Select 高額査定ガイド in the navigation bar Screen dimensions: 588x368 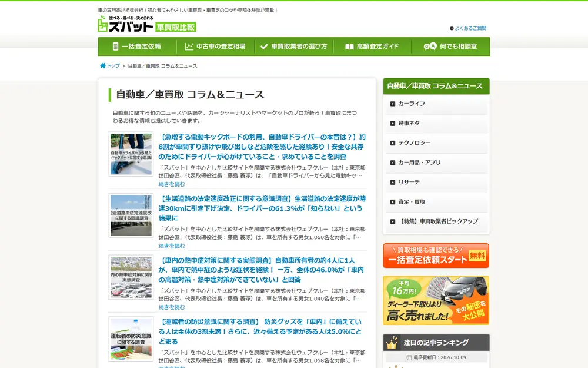(372, 47)
